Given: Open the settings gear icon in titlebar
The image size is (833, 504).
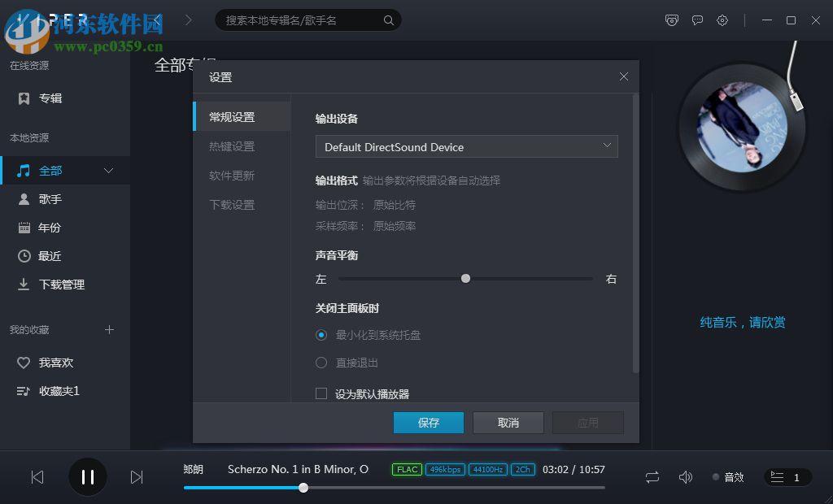Looking at the screenshot, I should point(722,20).
